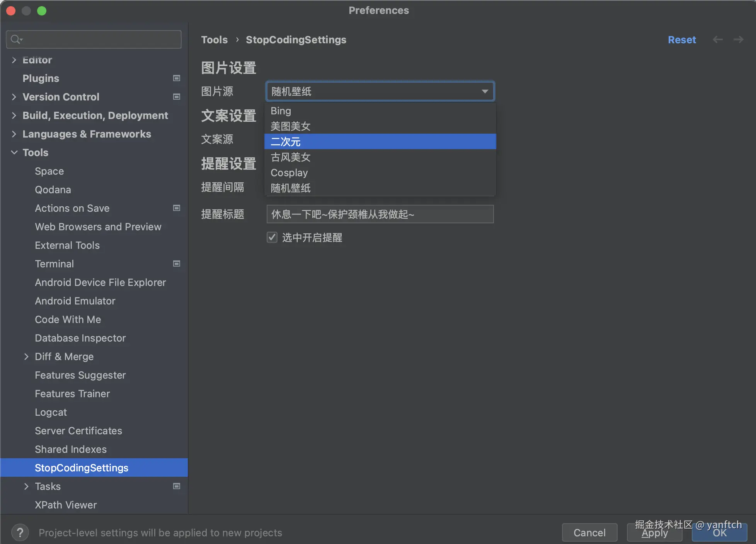This screenshot has width=756, height=544.
Task: Click project-level icon beside Tasks
Action: pos(177,486)
